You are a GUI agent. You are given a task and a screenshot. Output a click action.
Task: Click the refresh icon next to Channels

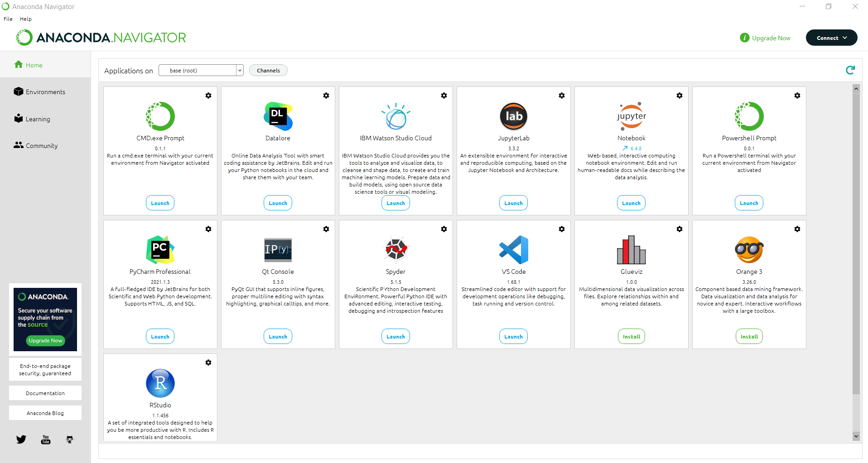click(x=850, y=70)
